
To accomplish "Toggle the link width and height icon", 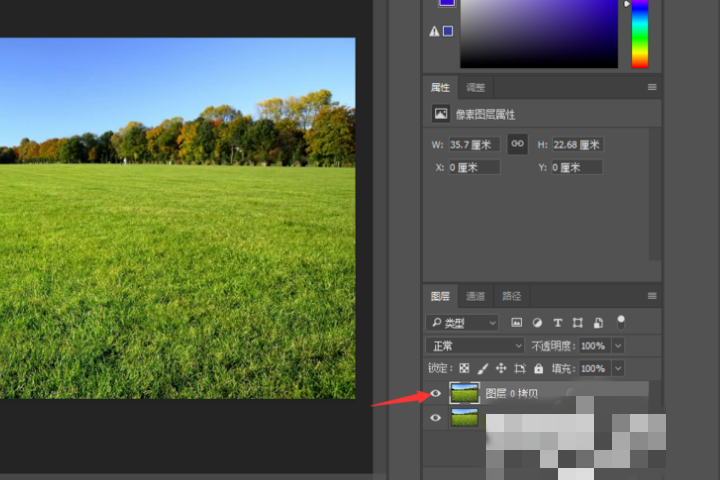I will 517,144.
